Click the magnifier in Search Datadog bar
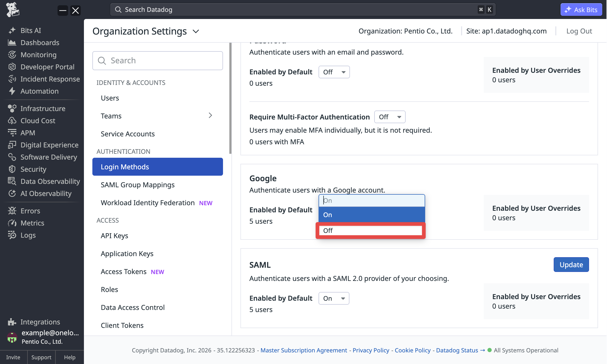607x364 pixels. point(118,10)
